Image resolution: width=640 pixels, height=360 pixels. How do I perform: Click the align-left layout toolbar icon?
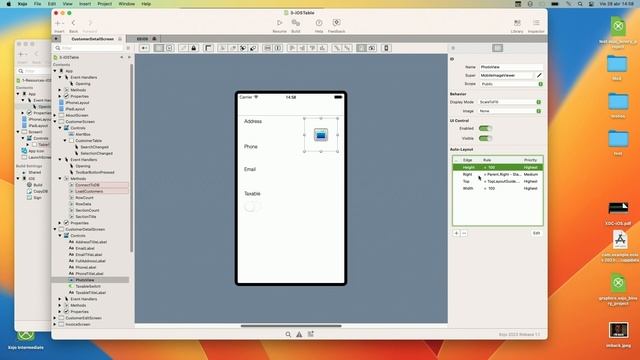pos(292,48)
